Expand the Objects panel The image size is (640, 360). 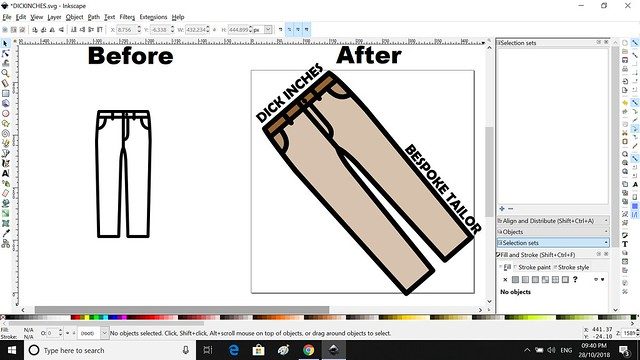(x=553, y=232)
